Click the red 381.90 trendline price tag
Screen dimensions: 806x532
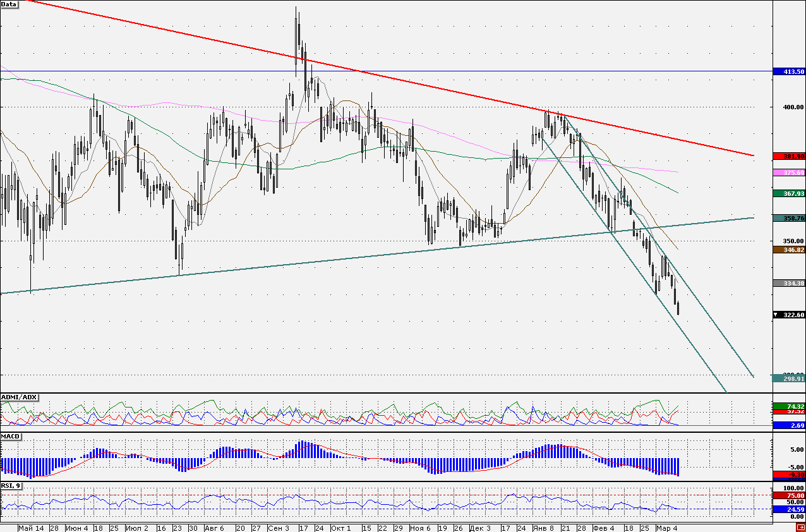pyautogui.click(x=789, y=155)
